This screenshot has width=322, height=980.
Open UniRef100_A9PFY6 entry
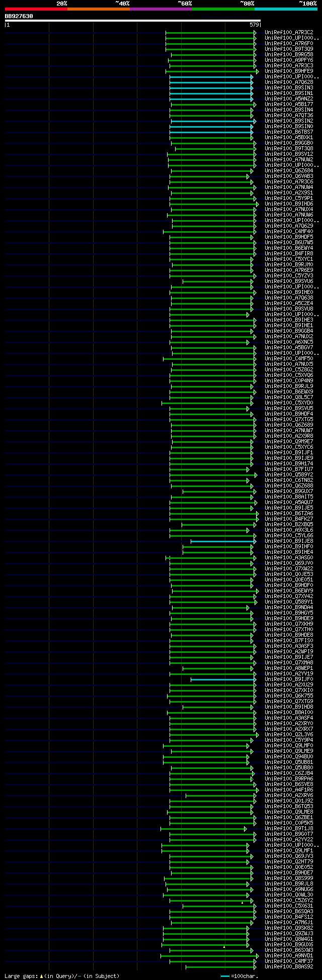click(x=289, y=60)
